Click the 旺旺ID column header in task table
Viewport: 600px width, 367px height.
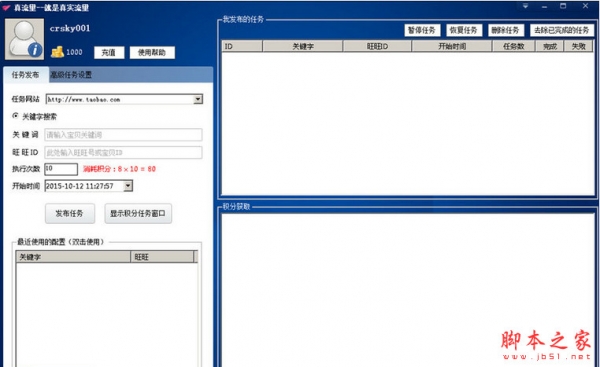tap(377, 46)
